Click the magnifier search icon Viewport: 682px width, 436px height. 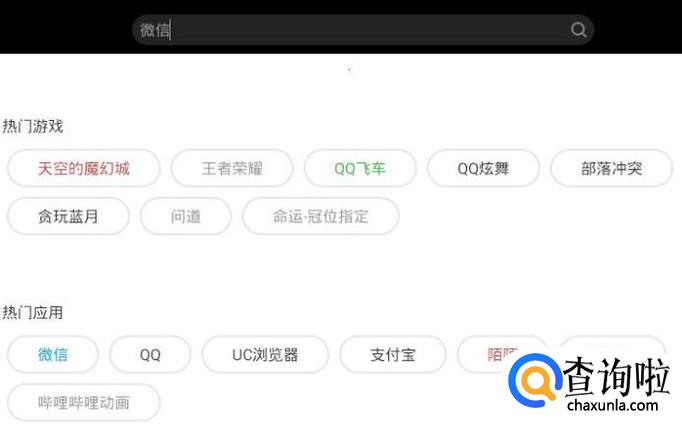coord(578,30)
